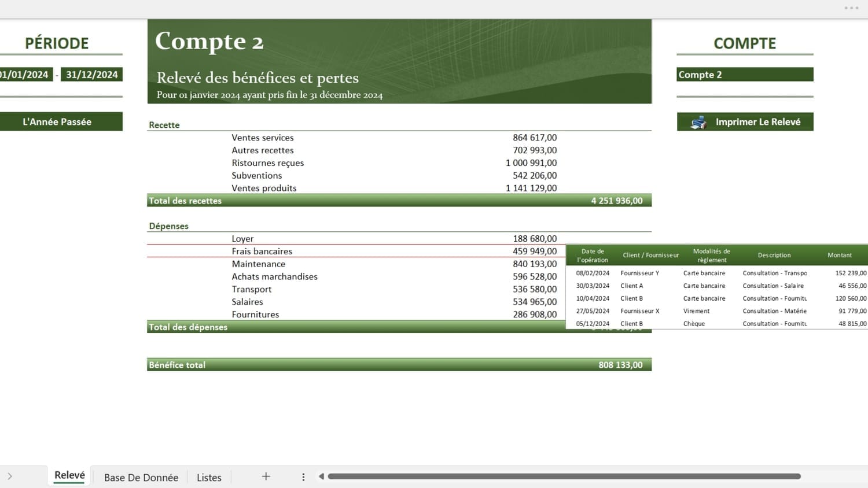Click the Recette section header
This screenshot has width=868, height=488.
click(164, 125)
